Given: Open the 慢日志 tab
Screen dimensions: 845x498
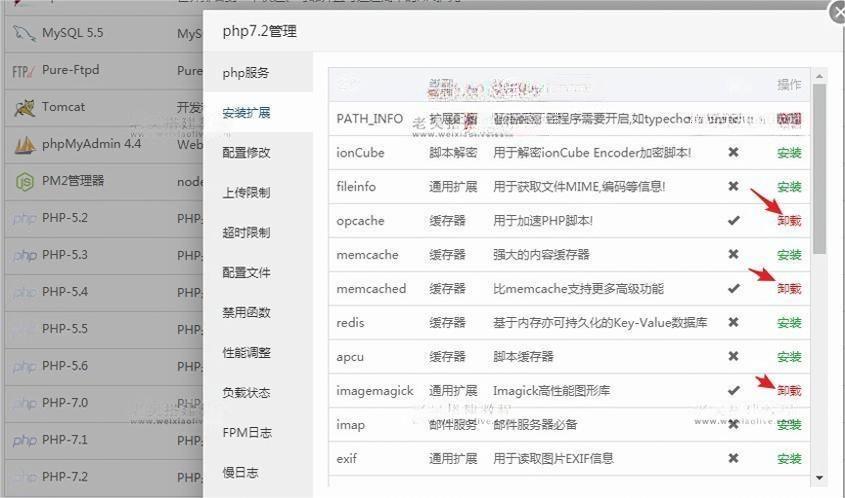Looking at the screenshot, I should (x=258, y=473).
